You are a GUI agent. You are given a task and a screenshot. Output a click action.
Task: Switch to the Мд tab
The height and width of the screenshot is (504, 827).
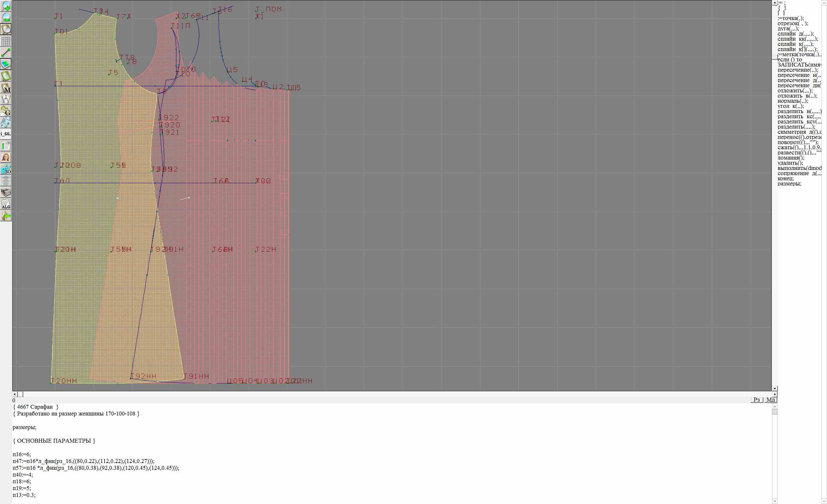770,400
